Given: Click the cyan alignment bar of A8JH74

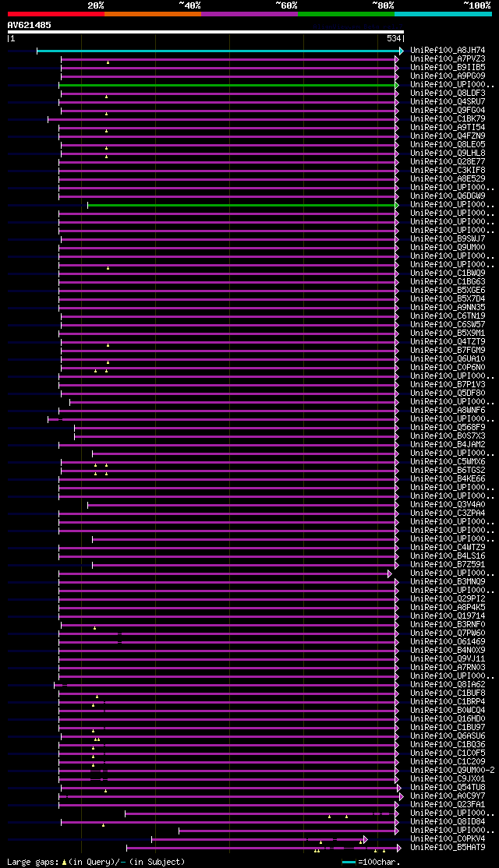Looking at the screenshot, I should click(x=220, y=51).
